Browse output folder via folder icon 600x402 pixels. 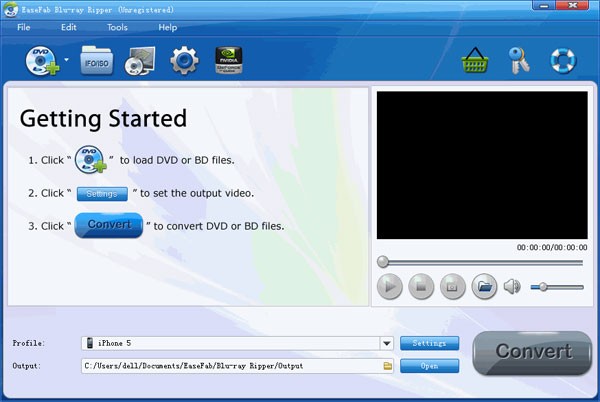[x=387, y=366]
